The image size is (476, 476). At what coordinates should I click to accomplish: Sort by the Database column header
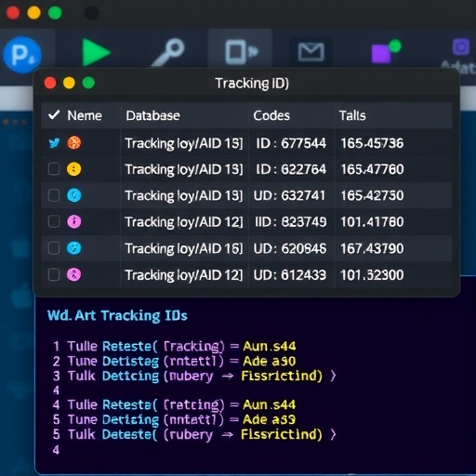[x=152, y=115]
